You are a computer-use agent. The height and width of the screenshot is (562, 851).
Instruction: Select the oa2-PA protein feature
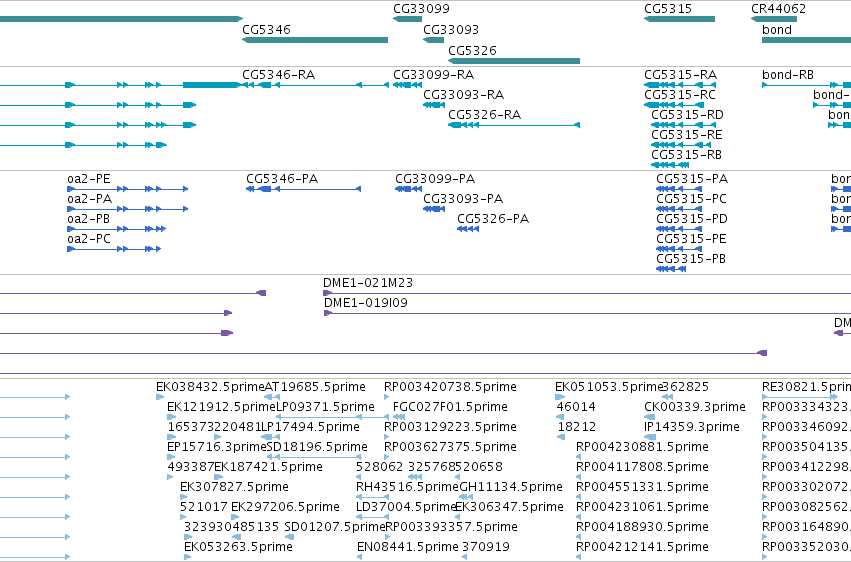pos(128,209)
